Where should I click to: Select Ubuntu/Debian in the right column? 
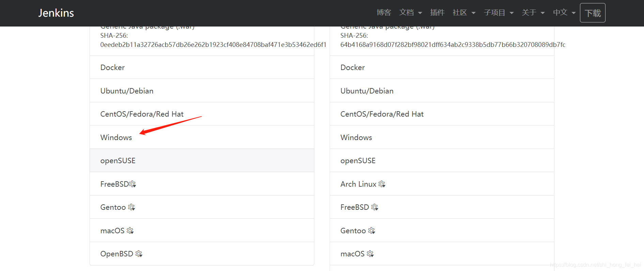pyautogui.click(x=442, y=91)
